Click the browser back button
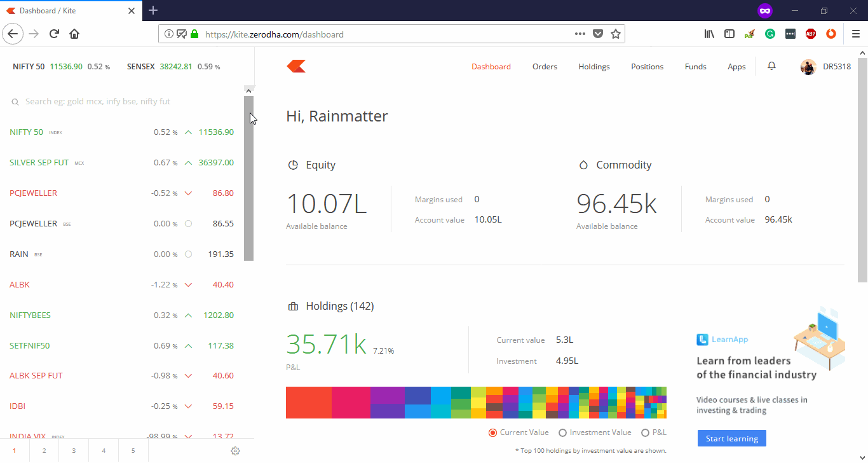 click(13, 34)
